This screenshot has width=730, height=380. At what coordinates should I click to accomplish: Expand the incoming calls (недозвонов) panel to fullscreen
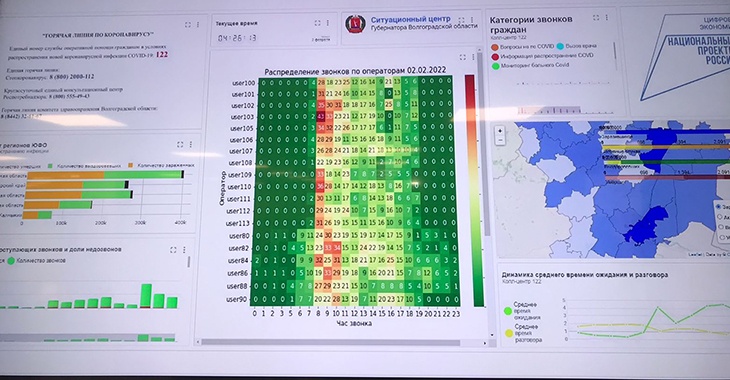tap(173, 250)
